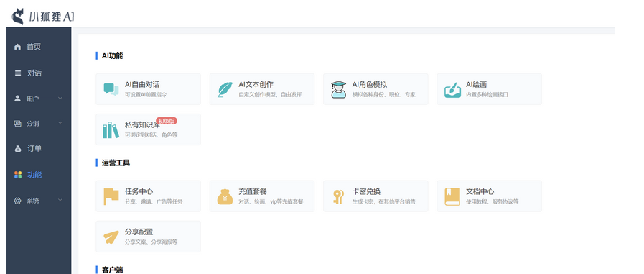Click the money bag icon beside 订单
The height and width of the screenshot is (274, 644).
[18, 149]
